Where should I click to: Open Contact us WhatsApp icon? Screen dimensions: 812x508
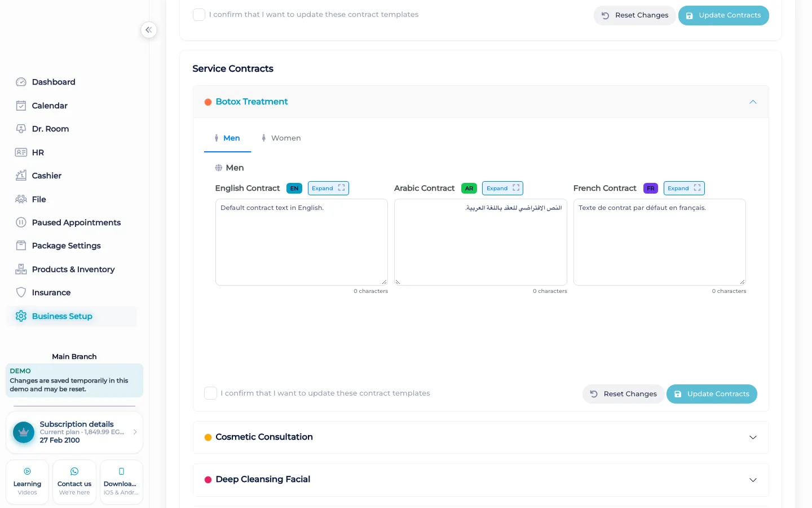click(x=74, y=471)
